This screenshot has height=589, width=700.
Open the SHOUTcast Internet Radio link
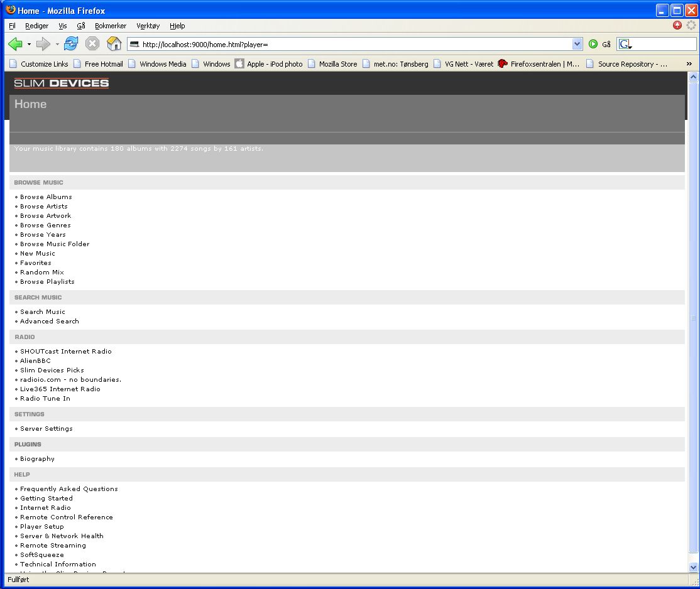(66, 352)
